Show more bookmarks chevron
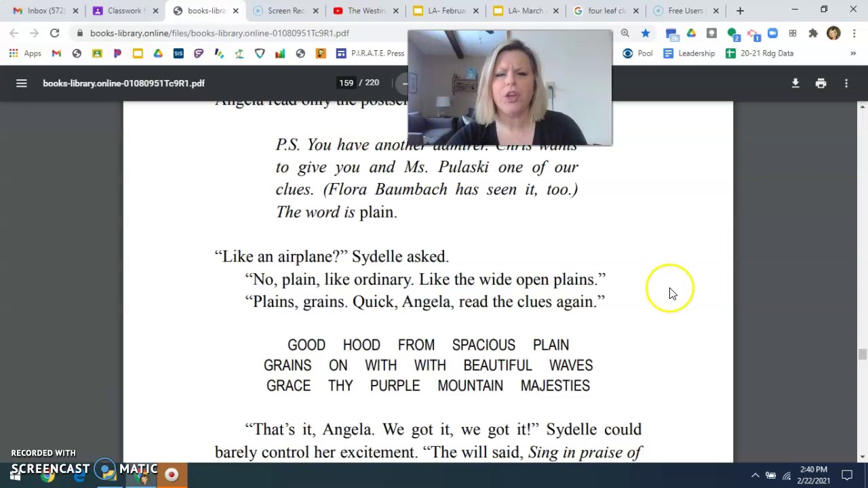868x488 pixels. (x=853, y=54)
